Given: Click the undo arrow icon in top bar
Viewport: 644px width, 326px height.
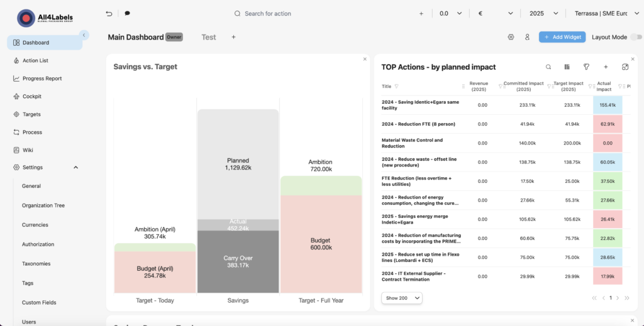Looking at the screenshot, I should (109, 13).
